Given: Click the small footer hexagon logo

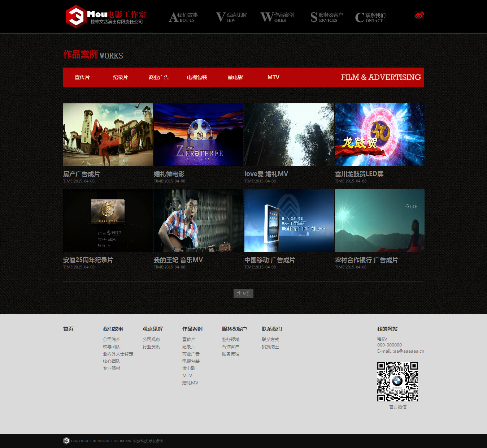Looking at the screenshot, I should 66,441.
